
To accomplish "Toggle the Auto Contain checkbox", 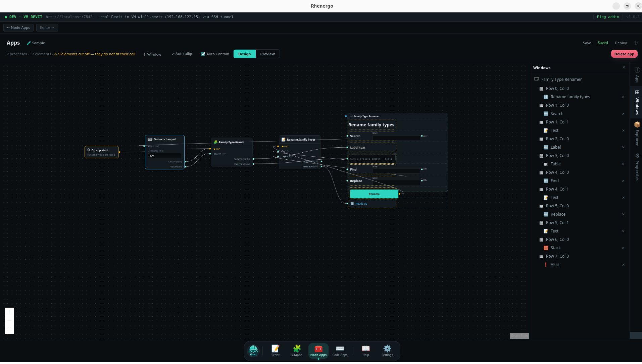I will point(203,54).
